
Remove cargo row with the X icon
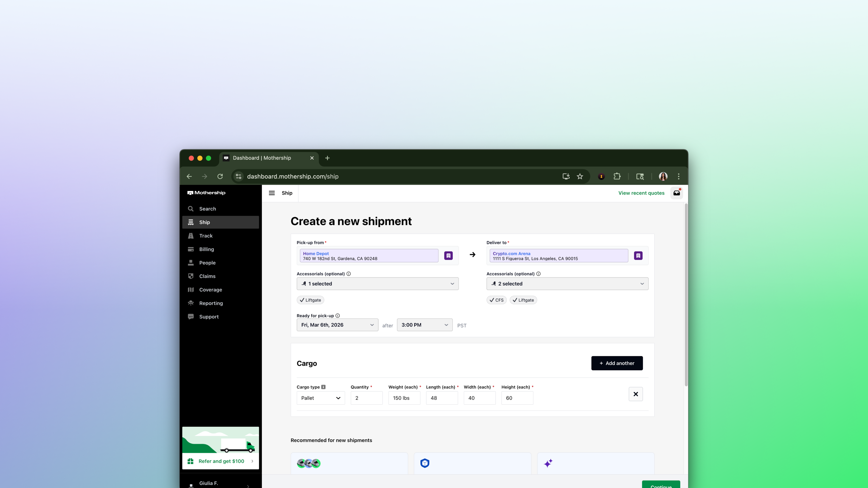[x=635, y=394]
